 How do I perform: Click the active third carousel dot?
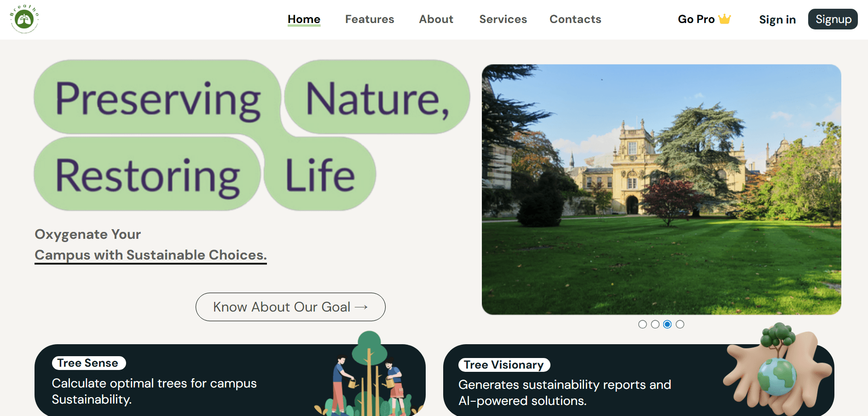[x=667, y=324]
